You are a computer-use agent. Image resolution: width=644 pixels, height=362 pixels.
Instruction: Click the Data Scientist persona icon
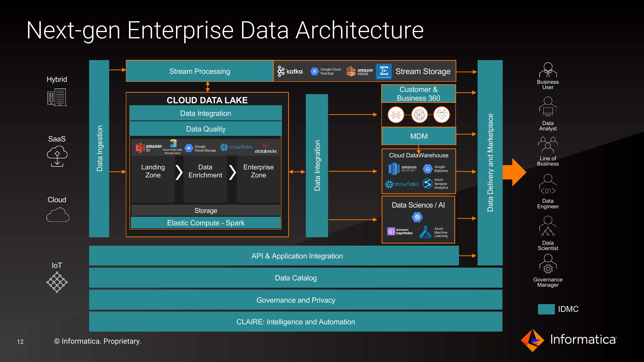point(548,226)
